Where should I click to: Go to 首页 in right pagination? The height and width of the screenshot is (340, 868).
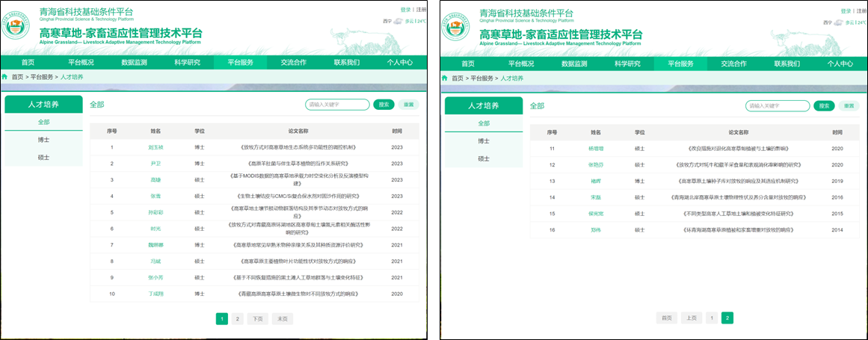click(x=666, y=318)
